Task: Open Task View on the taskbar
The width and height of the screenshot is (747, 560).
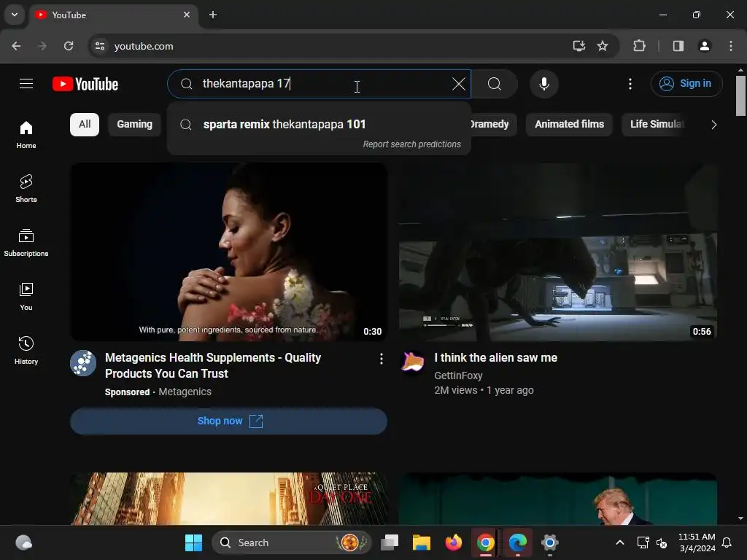Action: pyautogui.click(x=390, y=542)
